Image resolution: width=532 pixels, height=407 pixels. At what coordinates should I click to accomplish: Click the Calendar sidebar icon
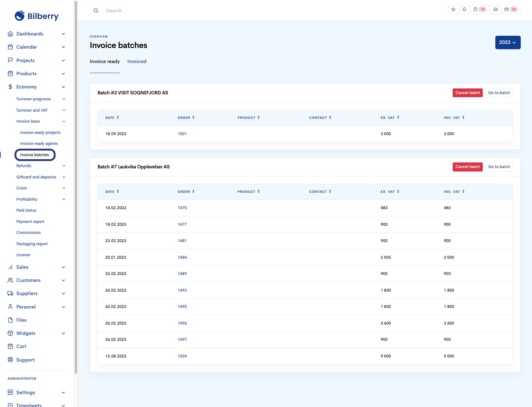10,47
